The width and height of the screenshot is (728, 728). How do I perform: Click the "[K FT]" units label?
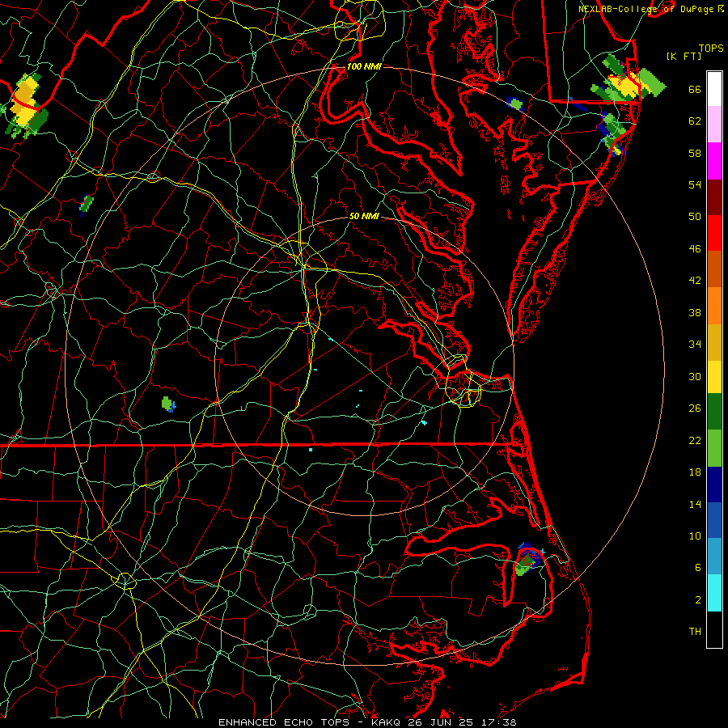[684, 56]
